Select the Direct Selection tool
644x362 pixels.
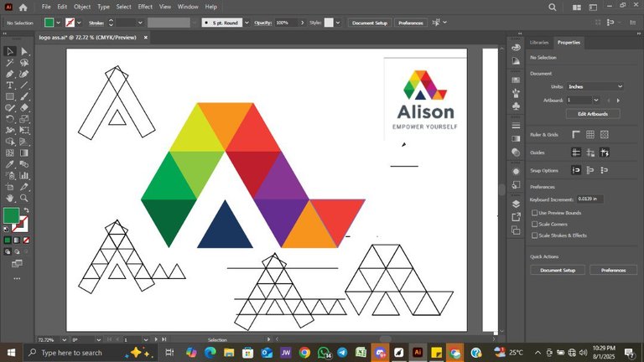(24, 51)
